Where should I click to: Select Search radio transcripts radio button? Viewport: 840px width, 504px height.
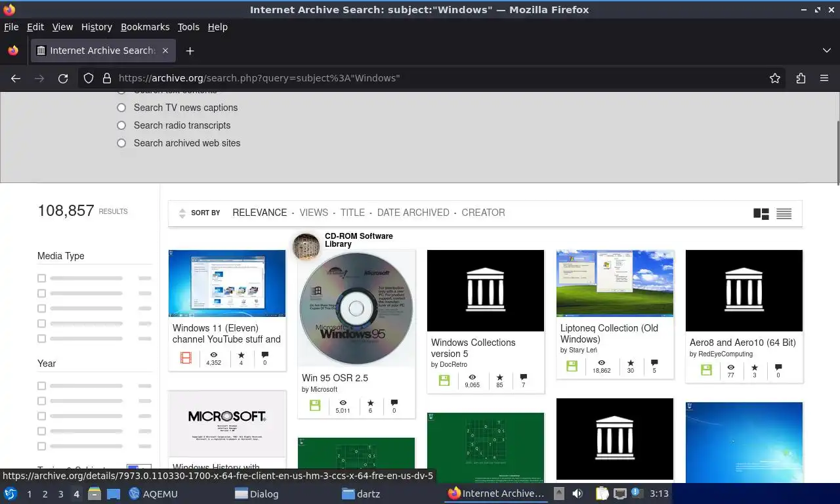point(121,125)
